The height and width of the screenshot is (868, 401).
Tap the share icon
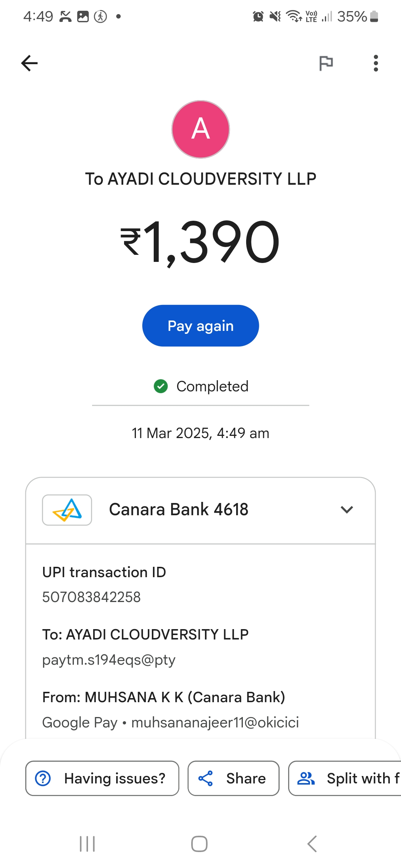[205, 778]
